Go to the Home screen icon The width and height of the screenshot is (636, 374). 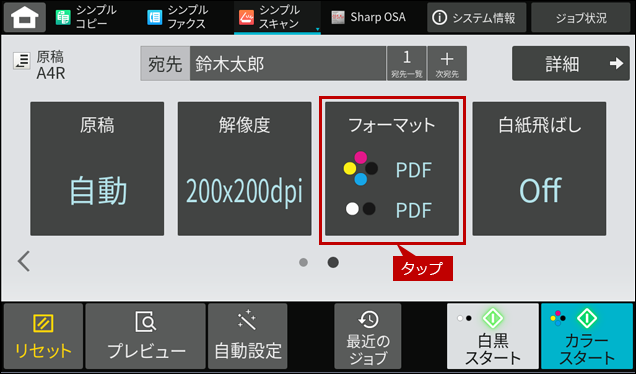[x=25, y=17]
